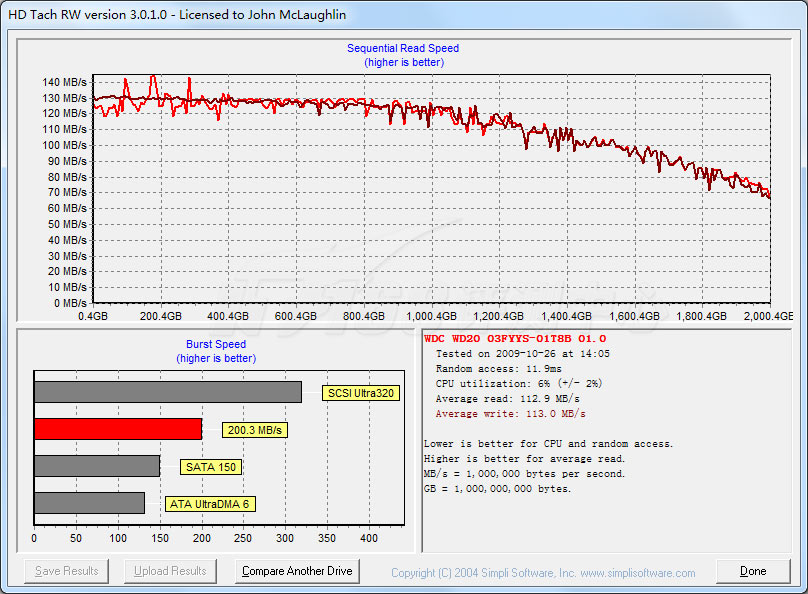Click the Average write 113.0 MB/s line
The height and width of the screenshot is (594, 808).
coord(510,413)
